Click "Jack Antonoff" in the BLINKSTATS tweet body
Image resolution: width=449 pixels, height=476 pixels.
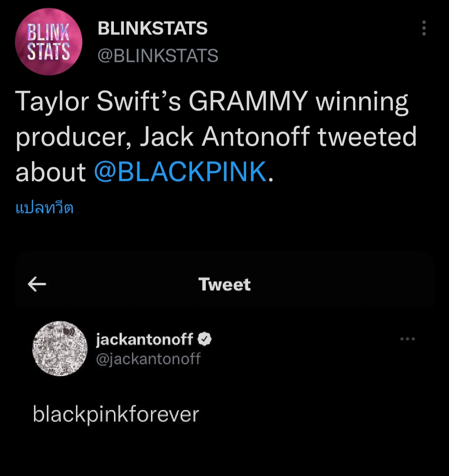tap(226, 137)
